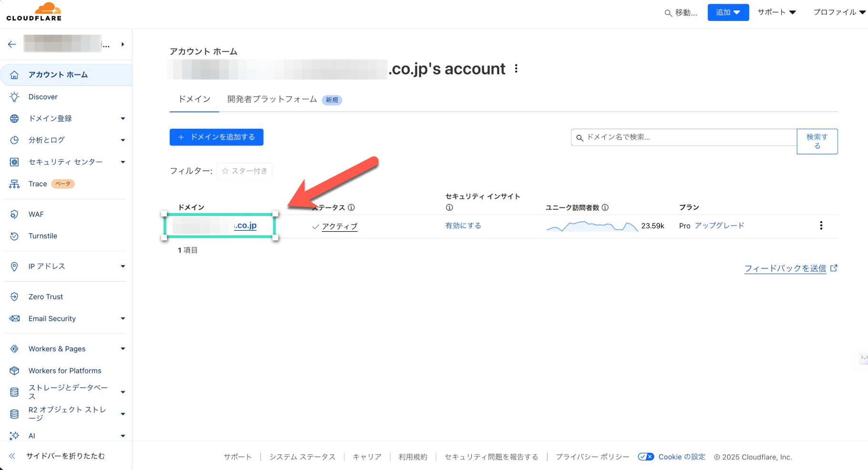The width and height of the screenshot is (868, 470).
Task: Expand the AI sidebar section
Action: click(123, 436)
